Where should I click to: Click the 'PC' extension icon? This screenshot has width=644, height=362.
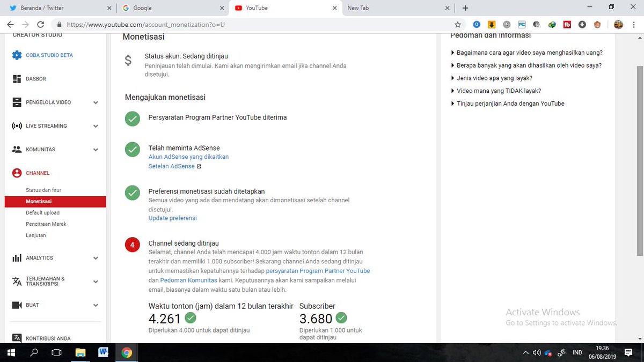pos(522,25)
